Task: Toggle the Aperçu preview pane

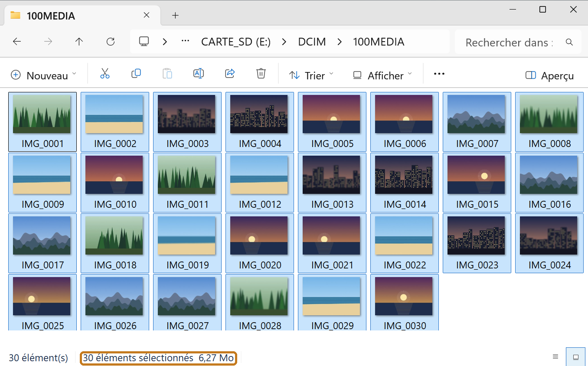Action: (x=549, y=75)
